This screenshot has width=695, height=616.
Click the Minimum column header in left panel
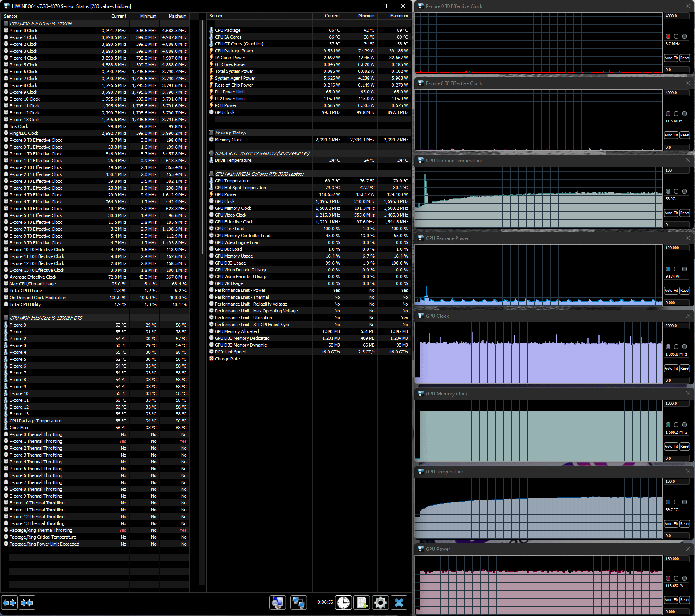coord(144,16)
